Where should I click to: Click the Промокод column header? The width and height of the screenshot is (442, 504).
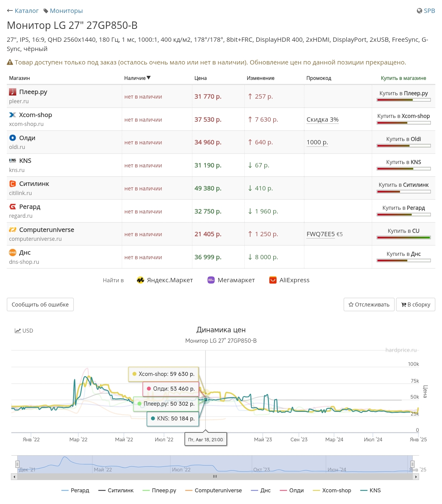click(x=319, y=78)
